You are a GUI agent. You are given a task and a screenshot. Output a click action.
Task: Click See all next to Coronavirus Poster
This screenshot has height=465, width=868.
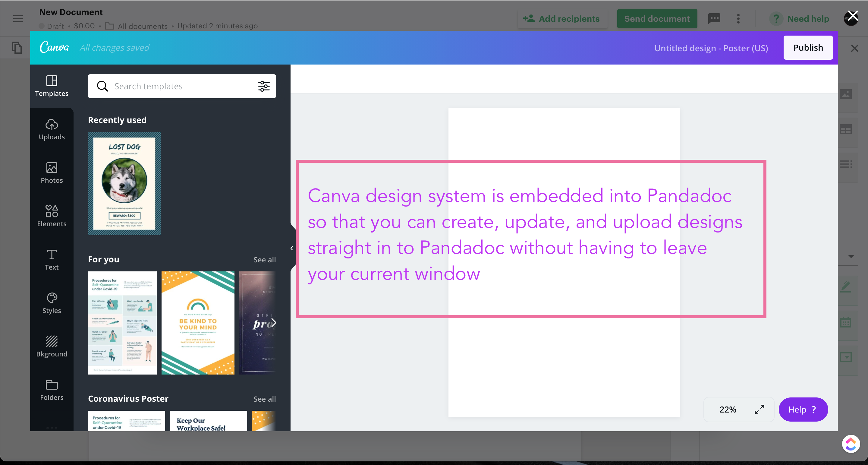pos(265,399)
